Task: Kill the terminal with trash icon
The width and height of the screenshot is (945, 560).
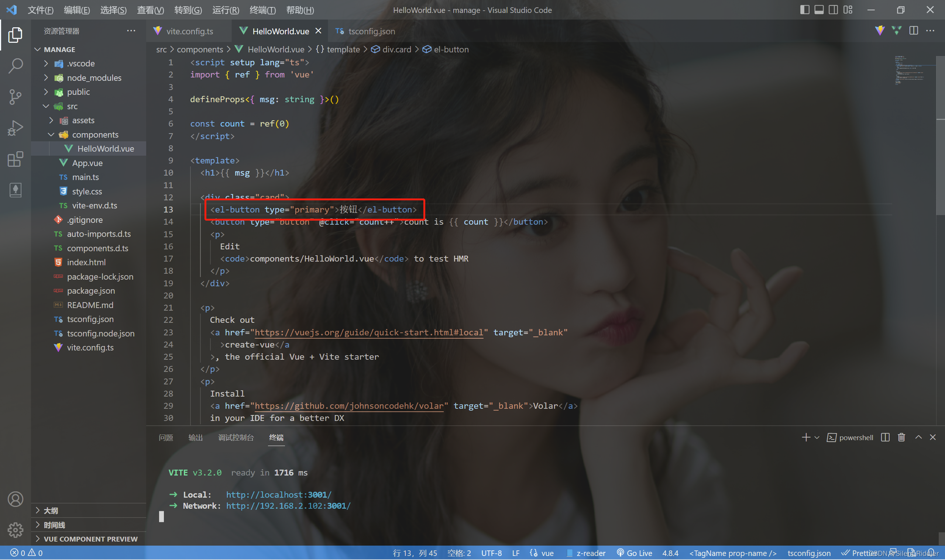Action: tap(901, 438)
